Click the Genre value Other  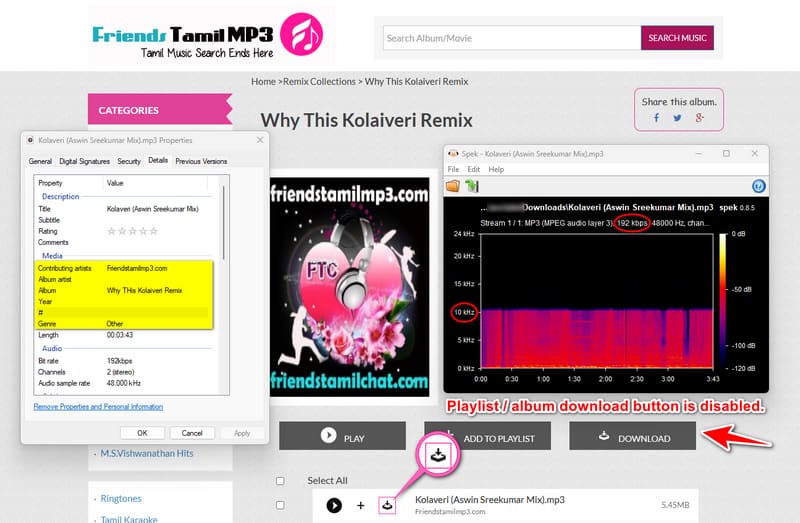click(x=115, y=323)
